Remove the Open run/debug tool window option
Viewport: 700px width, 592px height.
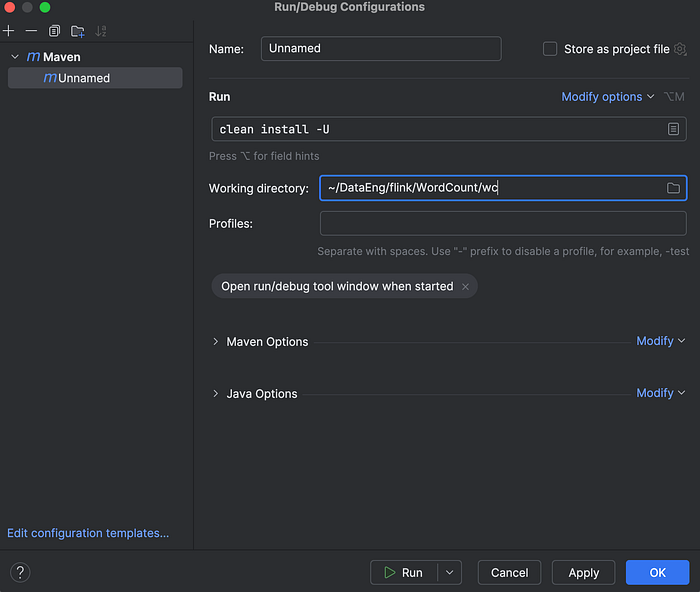coord(465,286)
